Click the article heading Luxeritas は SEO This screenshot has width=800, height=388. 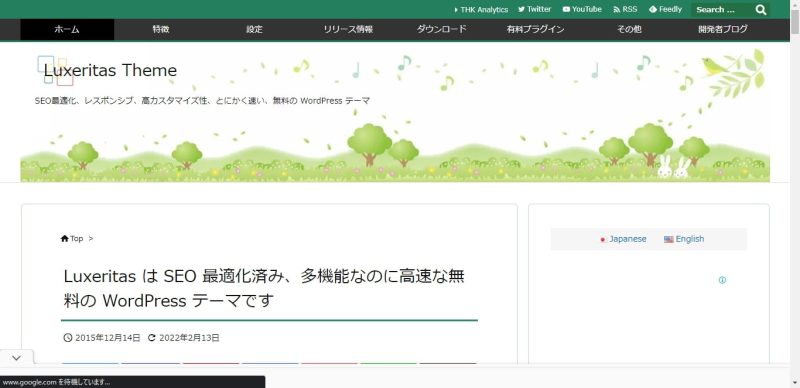point(264,288)
